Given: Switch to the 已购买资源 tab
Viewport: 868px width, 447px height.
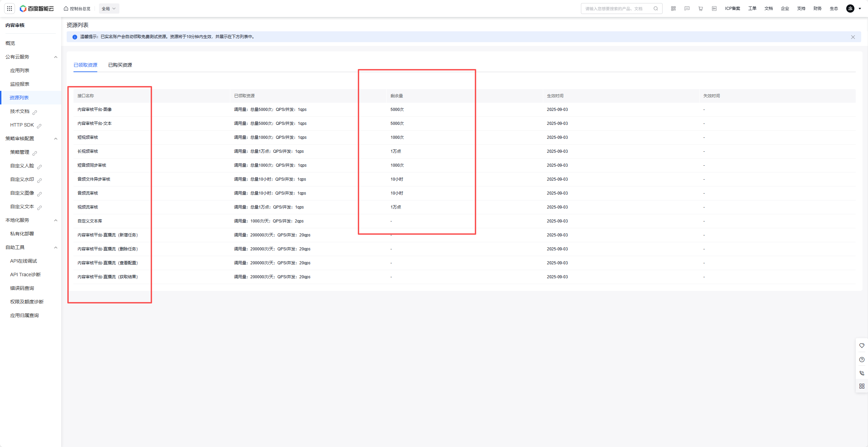Looking at the screenshot, I should click(120, 65).
